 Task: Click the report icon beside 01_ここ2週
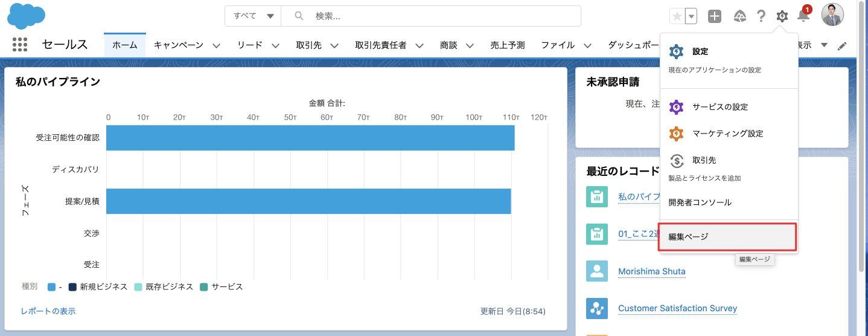pyautogui.click(x=597, y=234)
